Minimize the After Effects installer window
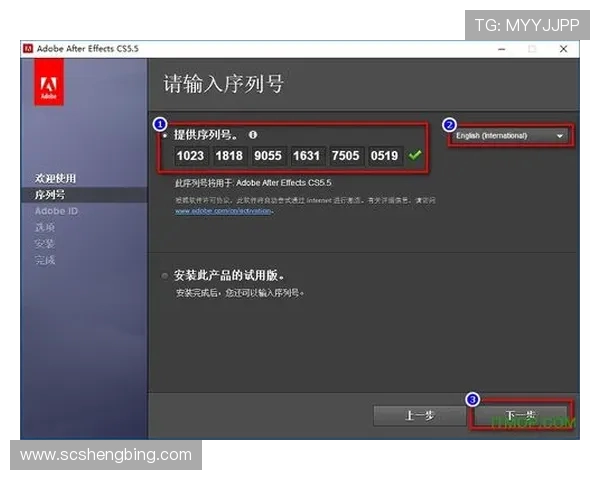Screen dimensions: 600x480 pos(502,49)
